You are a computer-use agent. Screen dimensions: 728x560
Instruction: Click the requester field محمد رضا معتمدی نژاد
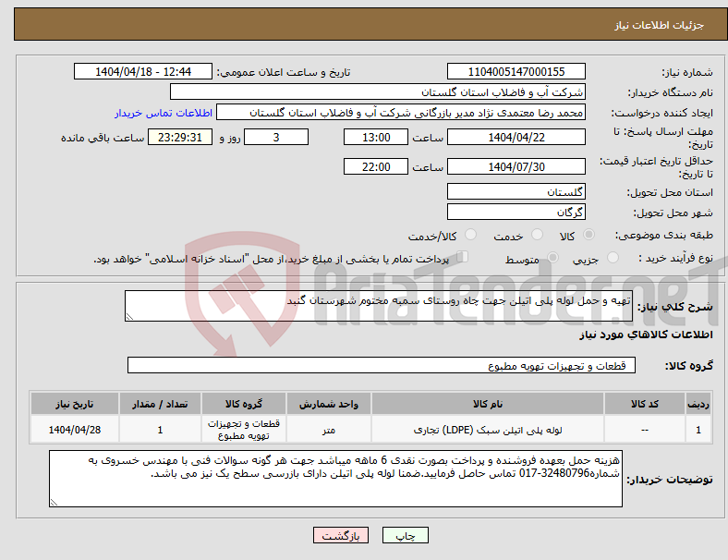tap(401, 113)
